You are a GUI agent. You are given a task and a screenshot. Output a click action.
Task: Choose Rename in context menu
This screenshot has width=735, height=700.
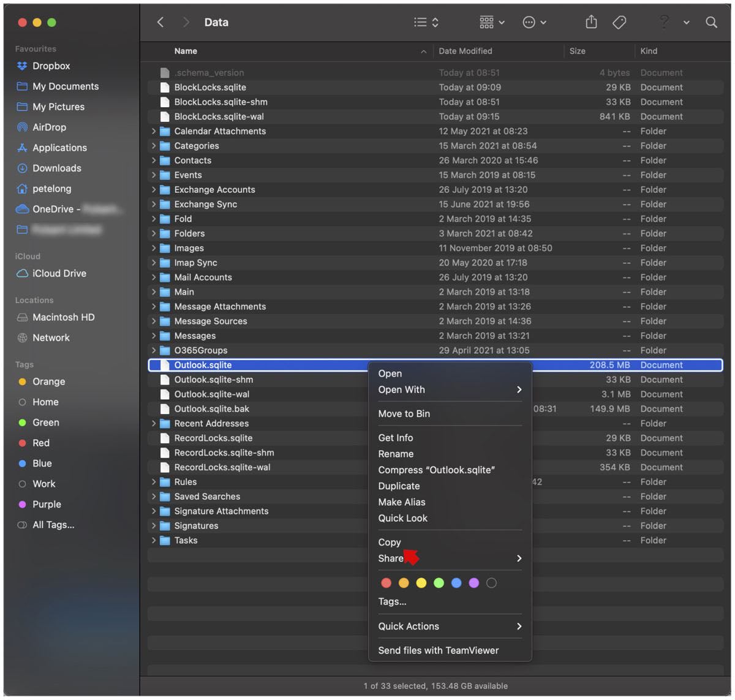pyautogui.click(x=450, y=454)
